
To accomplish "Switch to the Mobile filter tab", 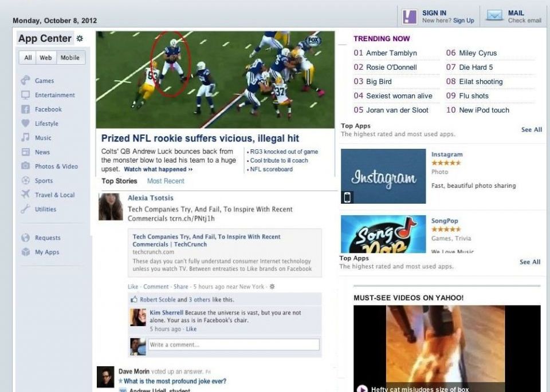I will (70, 57).
